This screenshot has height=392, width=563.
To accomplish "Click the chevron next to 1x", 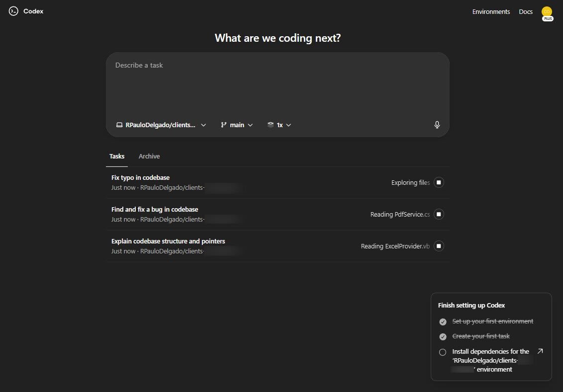I will [x=288, y=125].
